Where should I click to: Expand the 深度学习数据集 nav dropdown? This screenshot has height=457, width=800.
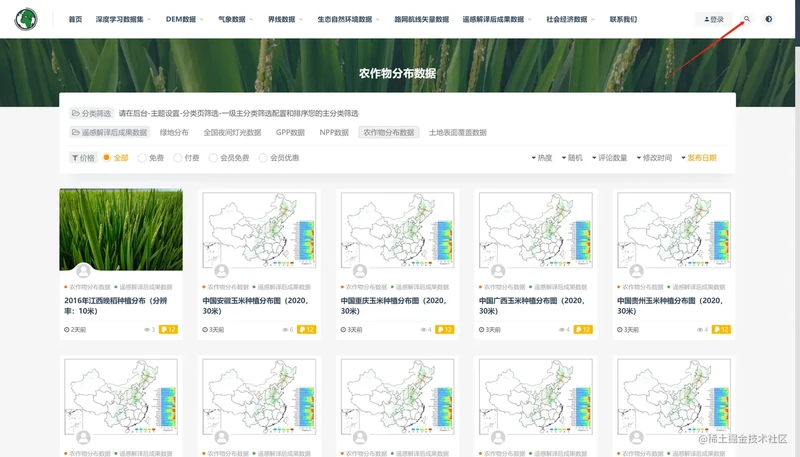123,19
